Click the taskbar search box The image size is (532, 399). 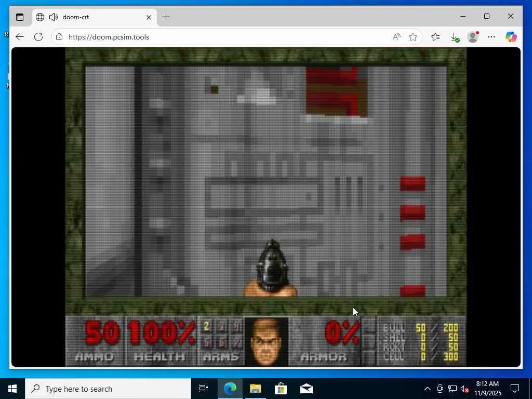(108, 389)
